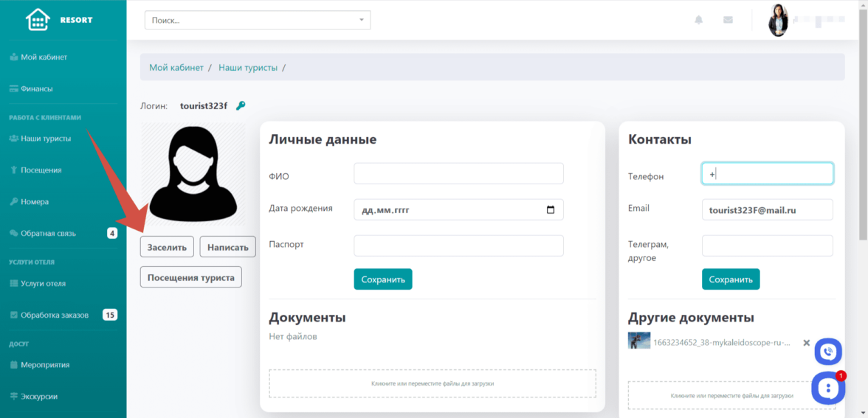Open Финансы sidebar item
The image size is (868, 418).
(36, 88)
